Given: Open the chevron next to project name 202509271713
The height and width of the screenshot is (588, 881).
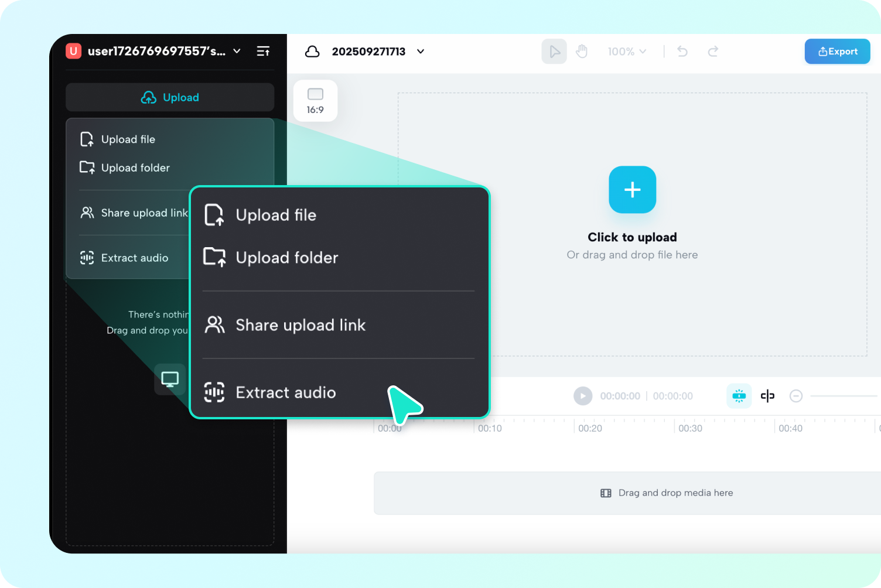Looking at the screenshot, I should tap(421, 52).
